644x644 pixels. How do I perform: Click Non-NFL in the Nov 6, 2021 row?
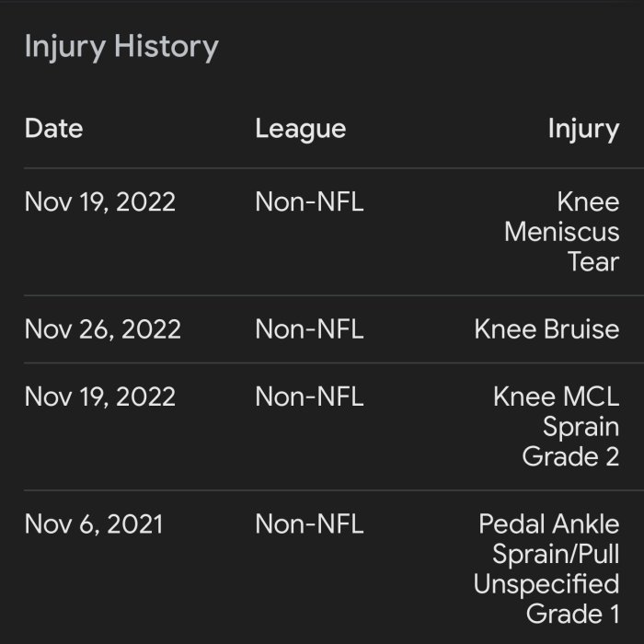309,523
